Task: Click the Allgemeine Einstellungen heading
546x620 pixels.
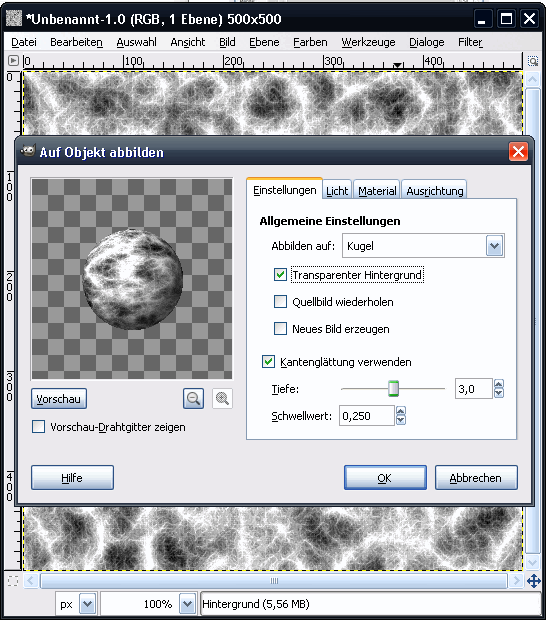Action: click(x=330, y=221)
